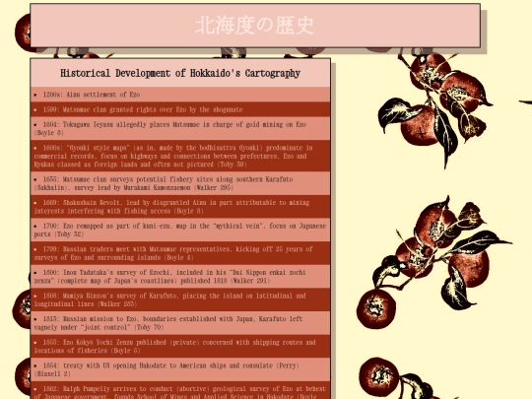Viewport: 532px width, 399px height.
Task: Click heading Historical Development of Hokkaido's Cartography
Action: (x=180, y=73)
